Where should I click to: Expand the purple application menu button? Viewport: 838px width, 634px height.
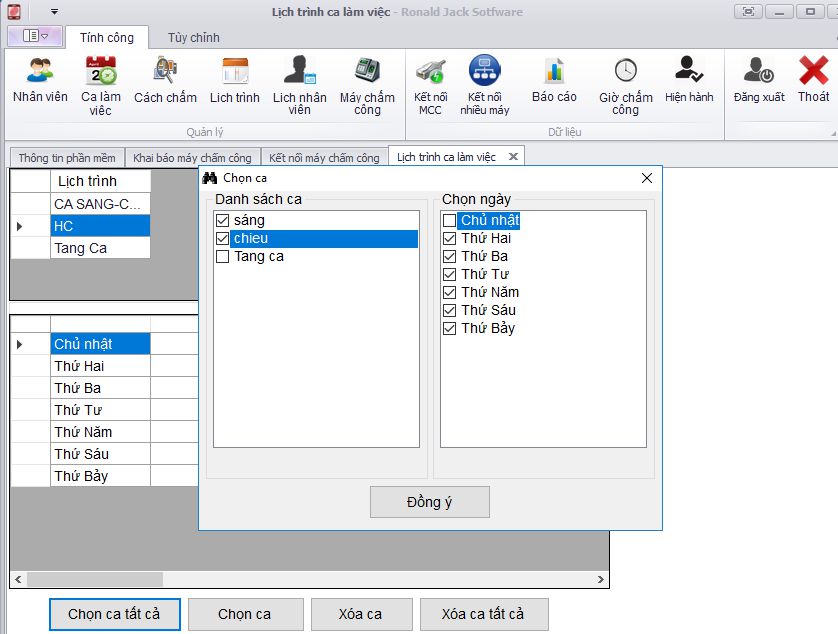[35, 36]
